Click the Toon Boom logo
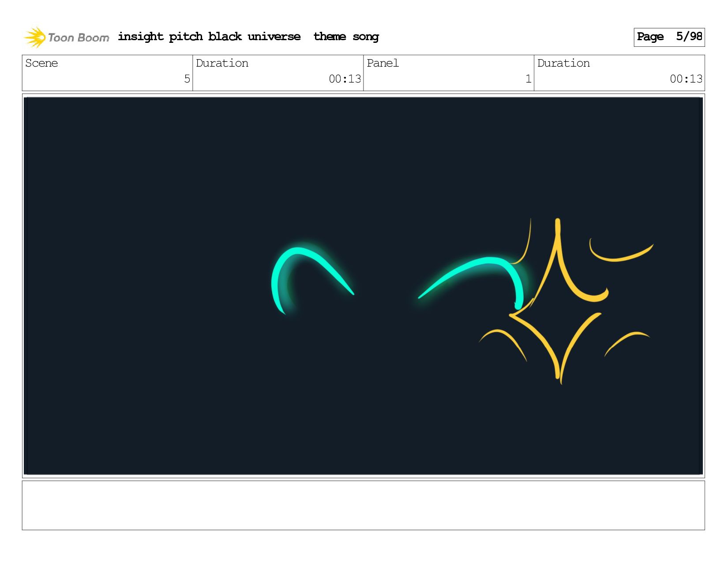Viewport: 728px width, 563px height. pos(66,37)
